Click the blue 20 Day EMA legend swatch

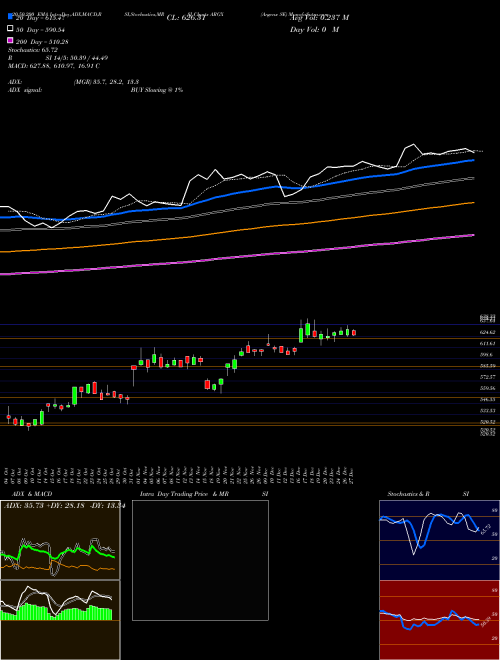coord(11,16)
